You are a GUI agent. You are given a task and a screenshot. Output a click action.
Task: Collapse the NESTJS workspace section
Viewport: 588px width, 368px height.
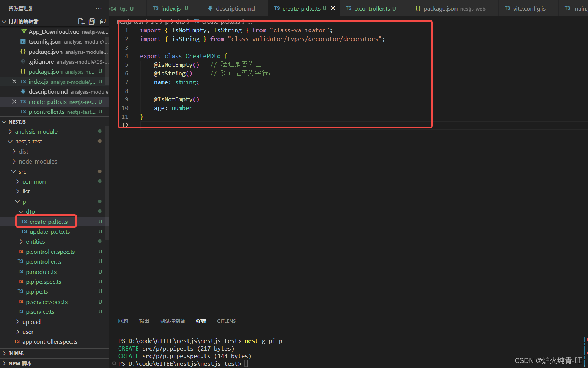[4, 121]
